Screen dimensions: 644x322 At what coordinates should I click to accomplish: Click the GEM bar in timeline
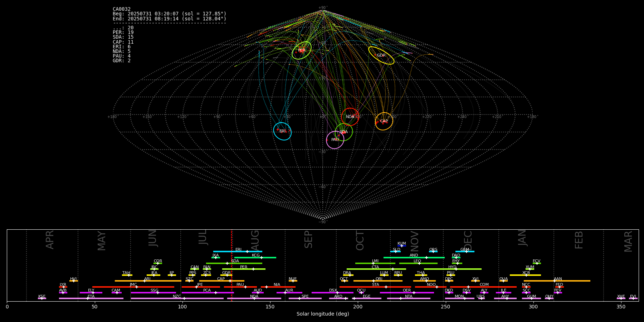tap(465, 252)
